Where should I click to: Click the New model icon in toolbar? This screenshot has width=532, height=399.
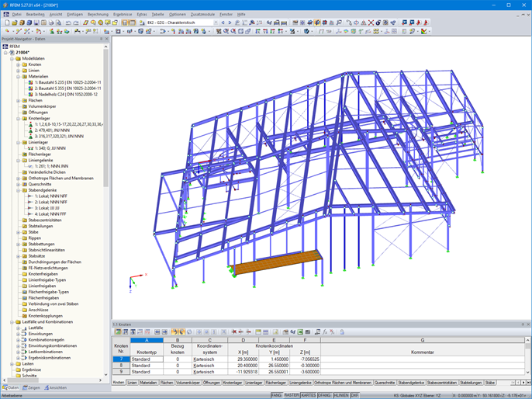pos(7,23)
